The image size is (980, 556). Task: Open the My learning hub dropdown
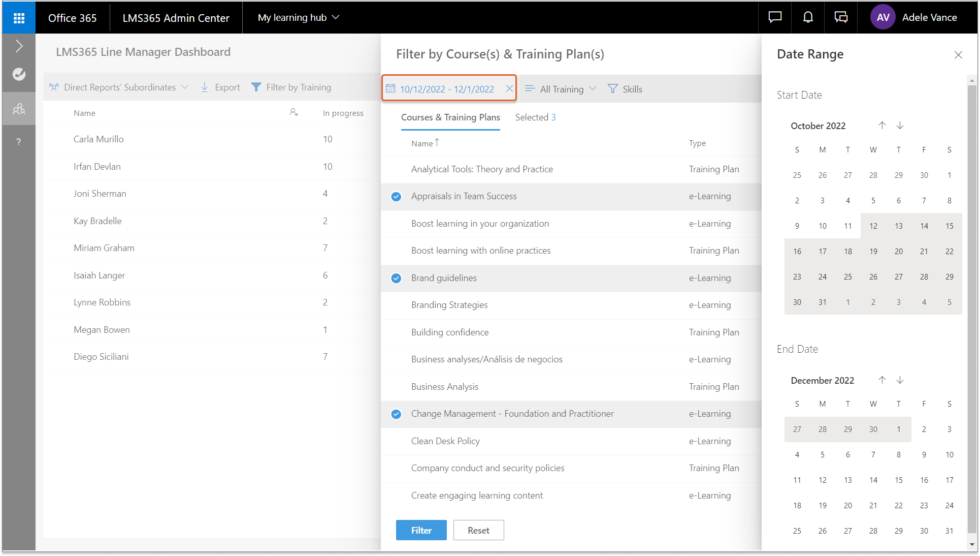point(298,17)
